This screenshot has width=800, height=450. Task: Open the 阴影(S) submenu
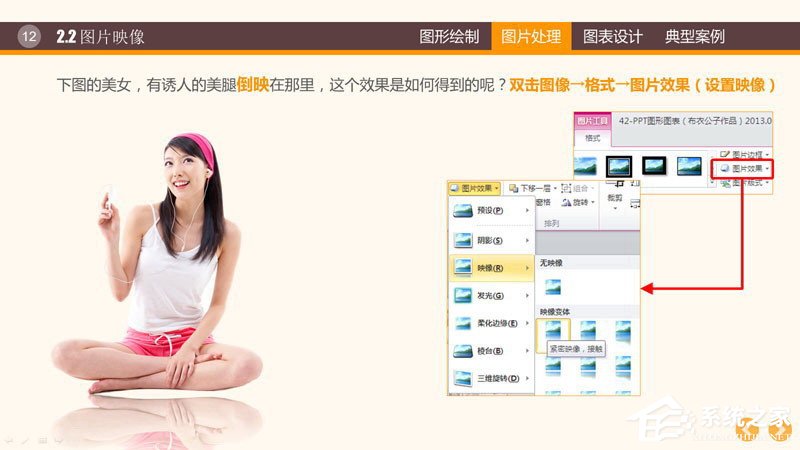click(x=491, y=240)
